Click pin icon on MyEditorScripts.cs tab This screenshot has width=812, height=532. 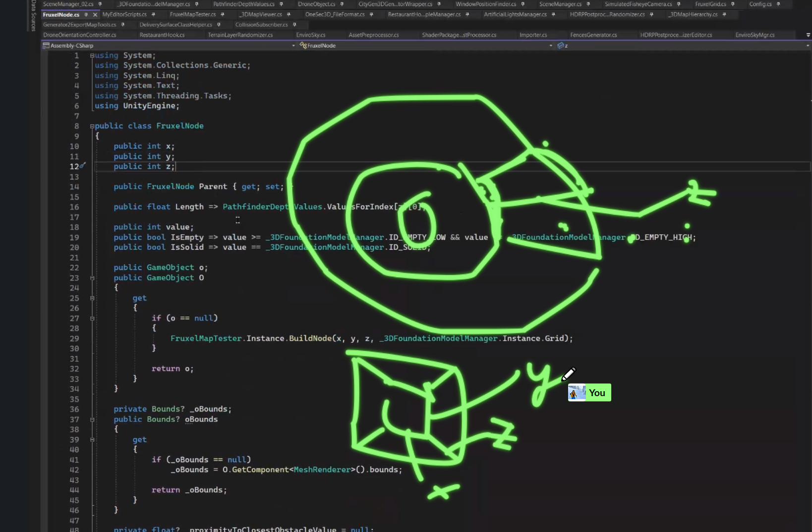pos(153,14)
